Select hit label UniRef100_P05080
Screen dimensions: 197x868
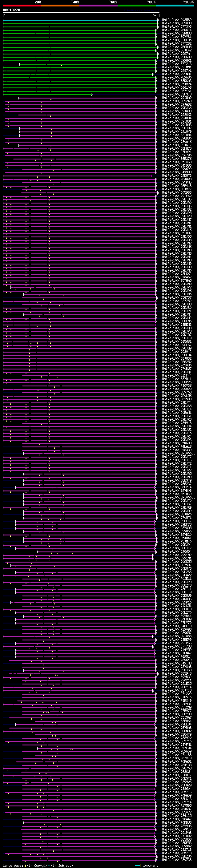click(x=177, y=365)
